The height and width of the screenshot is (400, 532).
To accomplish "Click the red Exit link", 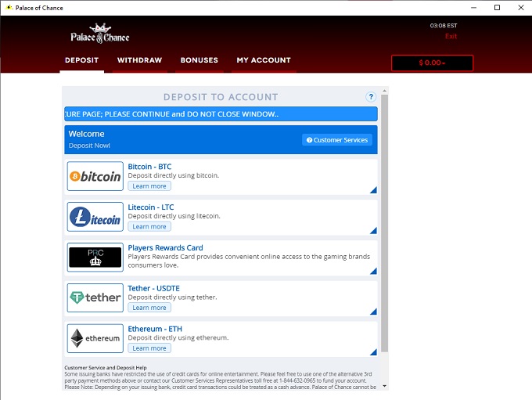I will [451, 37].
